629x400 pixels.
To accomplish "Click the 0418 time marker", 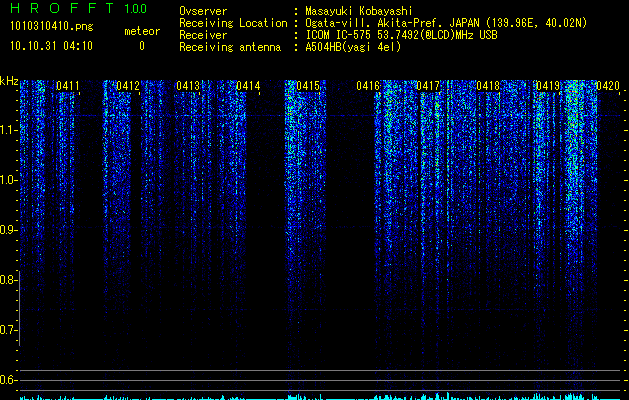I will (x=488, y=86).
